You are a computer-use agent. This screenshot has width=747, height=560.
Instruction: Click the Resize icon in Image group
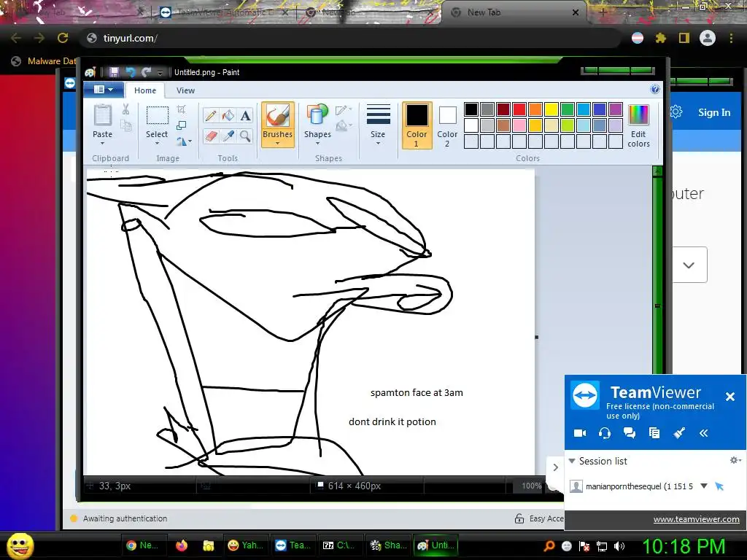(x=181, y=125)
